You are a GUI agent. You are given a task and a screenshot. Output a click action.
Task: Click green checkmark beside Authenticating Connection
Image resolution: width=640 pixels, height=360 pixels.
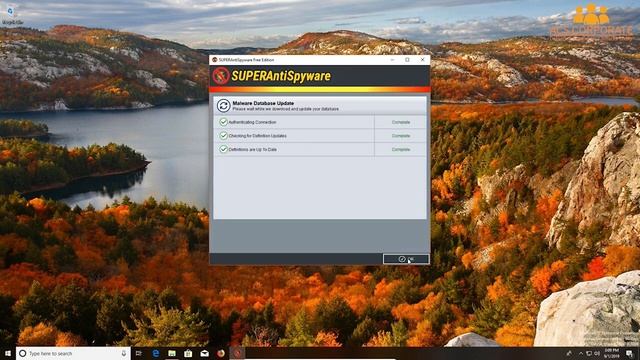click(x=223, y=122)
